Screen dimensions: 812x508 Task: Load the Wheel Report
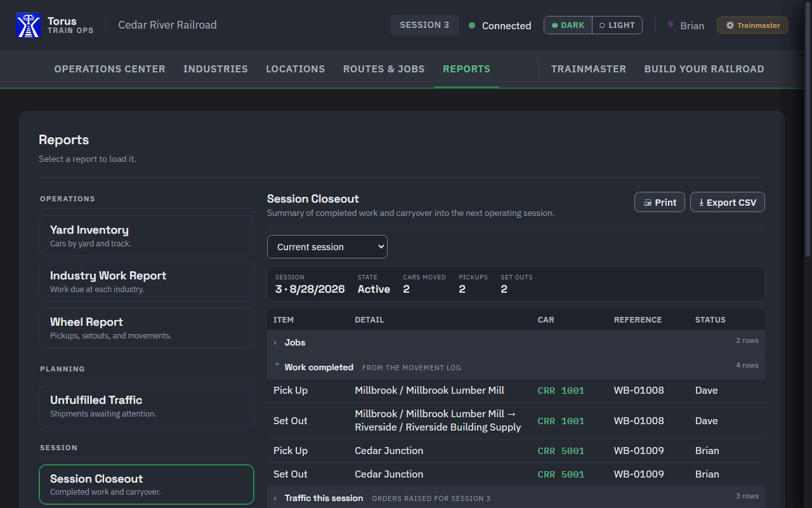pos(147,328)
